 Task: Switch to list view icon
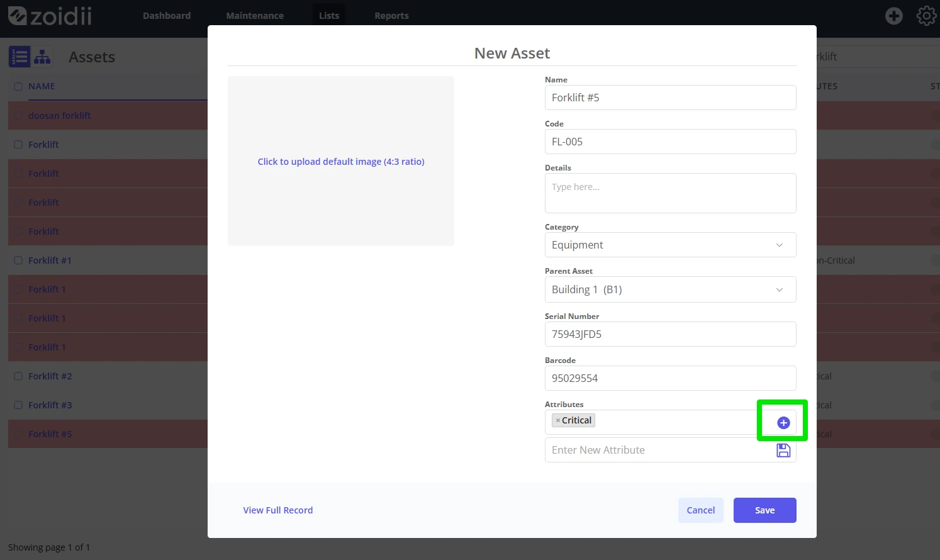[20, 57]
